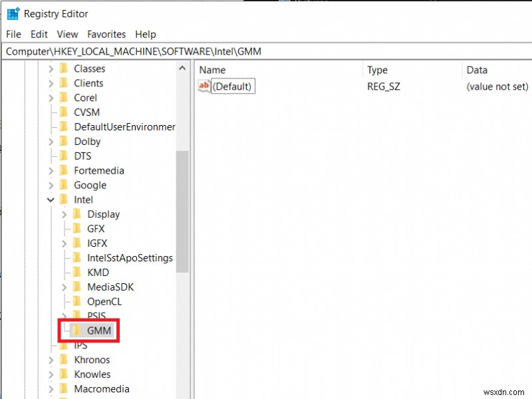Select the KMD key label
This screenshot has width=532, height=399.
point(98,273)
